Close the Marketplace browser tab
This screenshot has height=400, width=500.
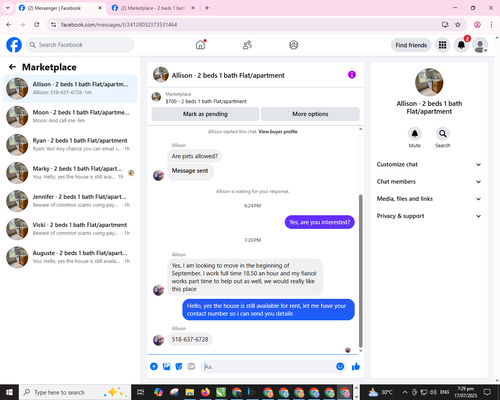point(193,8)
